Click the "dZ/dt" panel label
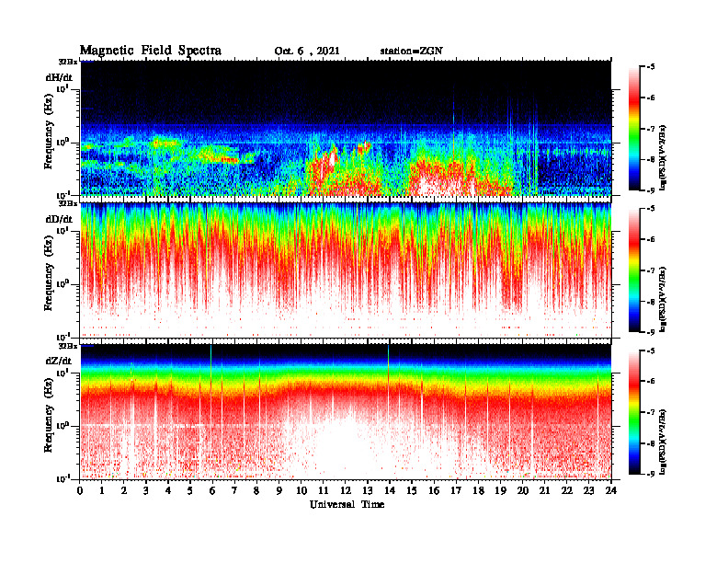The height and width of the screenshot is (563, 728). [x=59, y=361]
